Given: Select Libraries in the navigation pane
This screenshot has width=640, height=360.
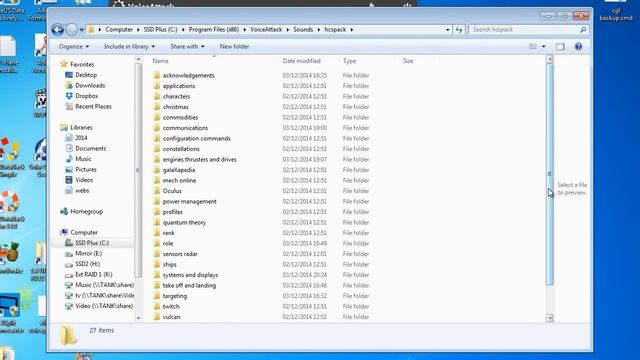Looking at the screenshot, I should pos(81,127).
